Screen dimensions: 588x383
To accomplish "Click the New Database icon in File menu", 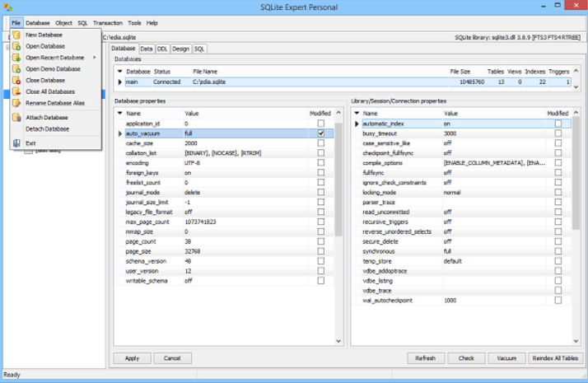I will click(x=16, y=35).
